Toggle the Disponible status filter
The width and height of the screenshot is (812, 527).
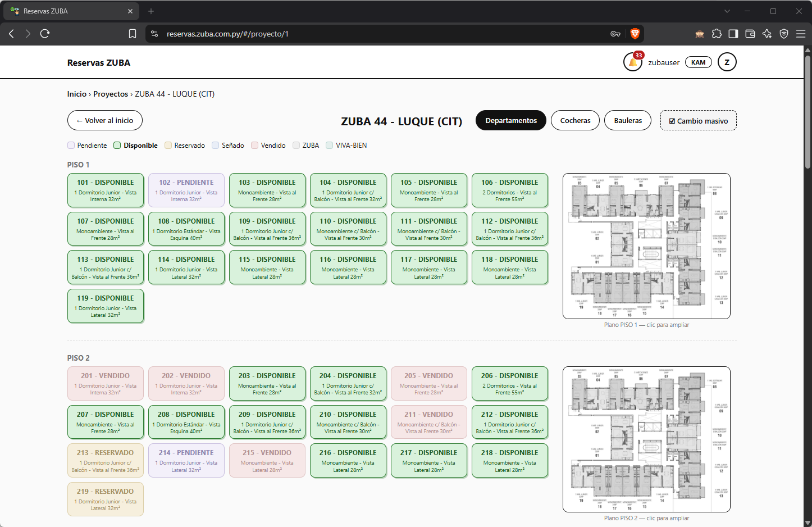(135, 146)
